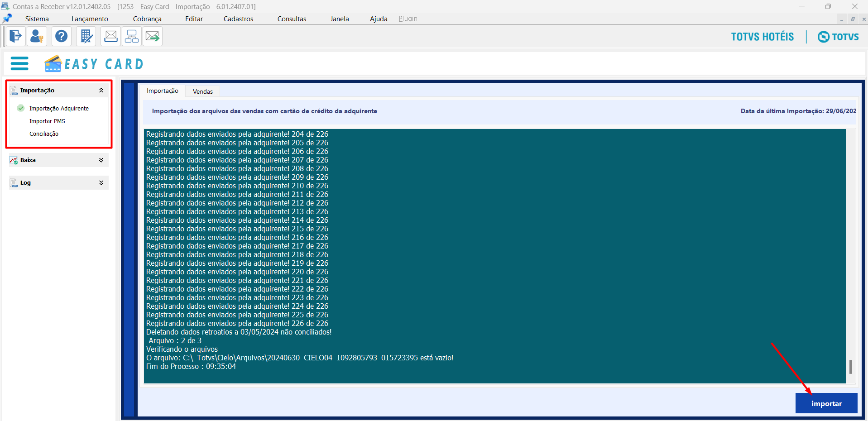Viewport: 868px width, 421px height.
Task: Collapse the Importação sidebar section chevron
Action: coord(101,91)
